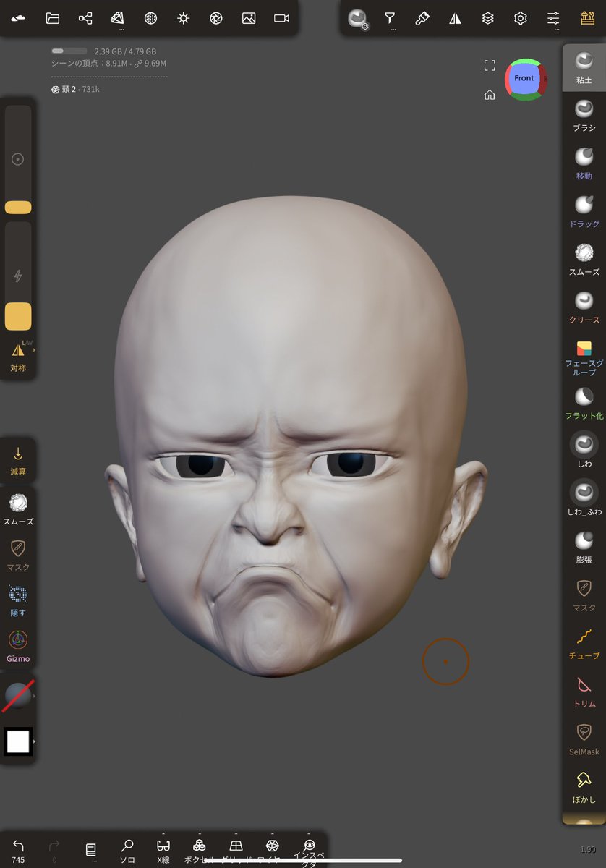Undo the last action (745)

tap(18, 851)
